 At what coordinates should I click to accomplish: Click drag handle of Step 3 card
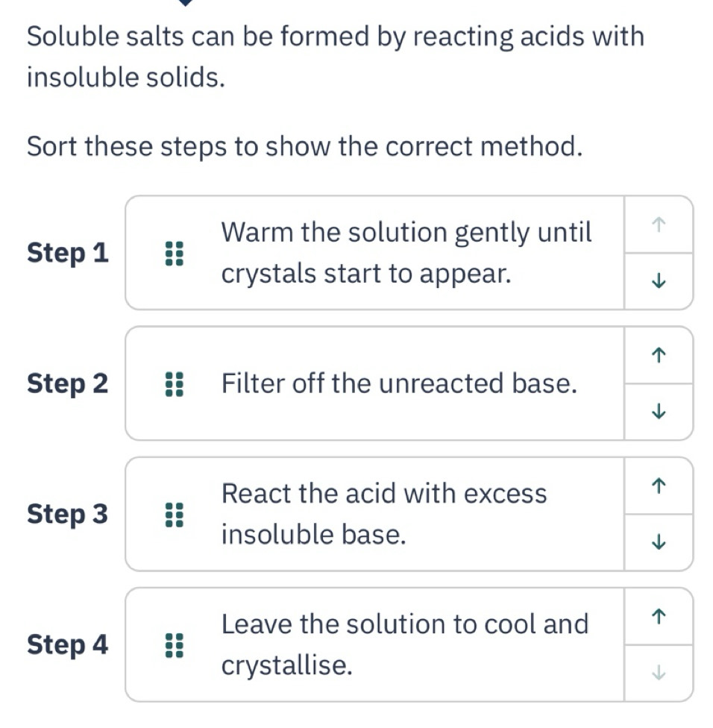click(175, 515)
